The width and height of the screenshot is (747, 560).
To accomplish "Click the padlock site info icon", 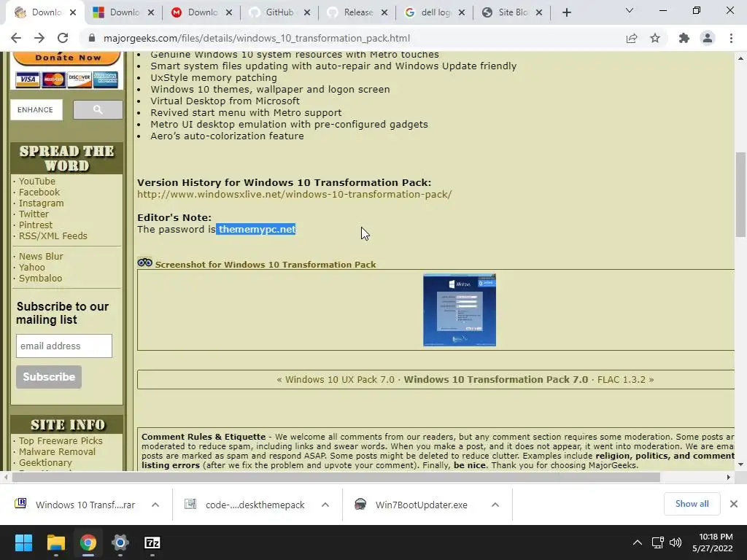I will (x=93, y=38).
